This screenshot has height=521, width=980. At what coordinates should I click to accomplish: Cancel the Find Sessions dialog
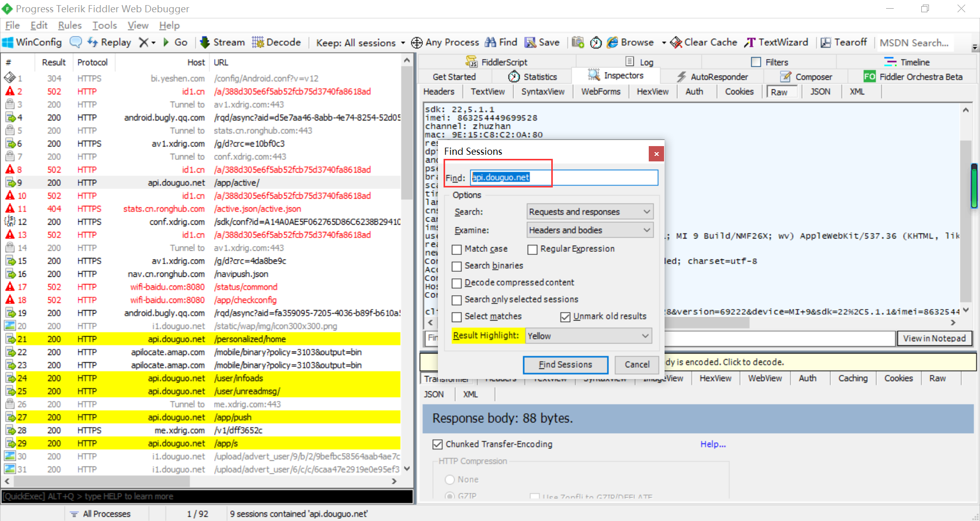tap(638, 365)
